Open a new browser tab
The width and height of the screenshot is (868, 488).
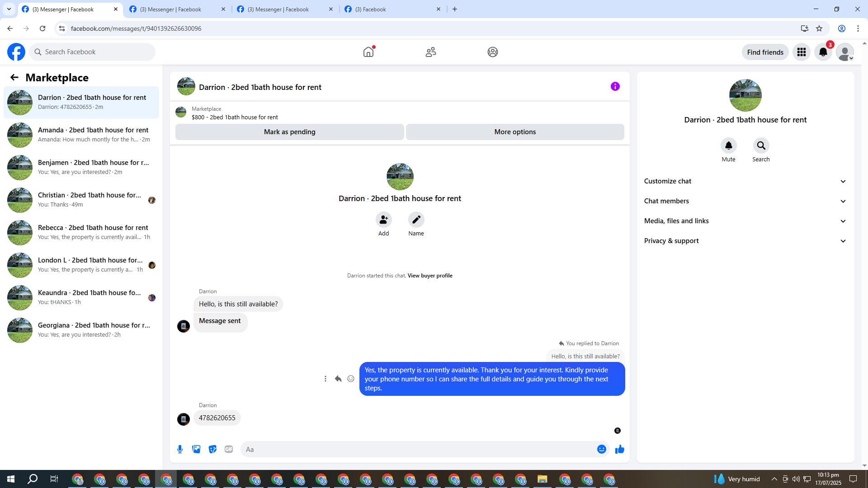455,9
